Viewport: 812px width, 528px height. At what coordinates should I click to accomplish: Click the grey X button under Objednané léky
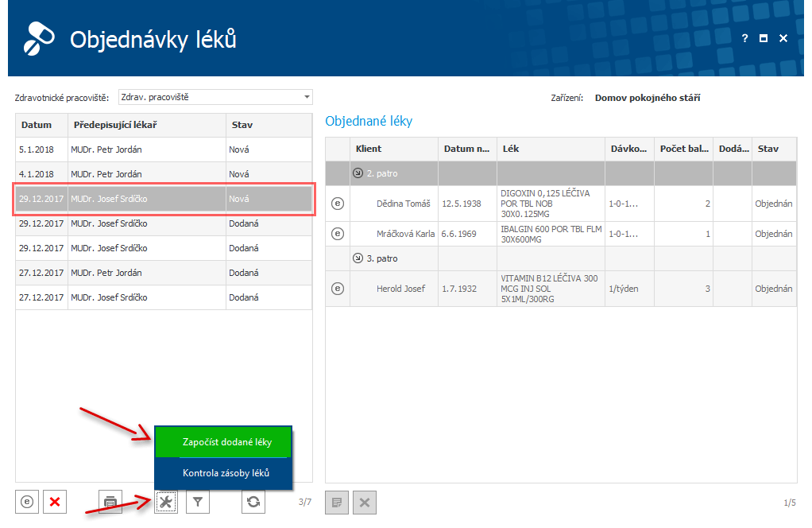click(x=365, y=503)
